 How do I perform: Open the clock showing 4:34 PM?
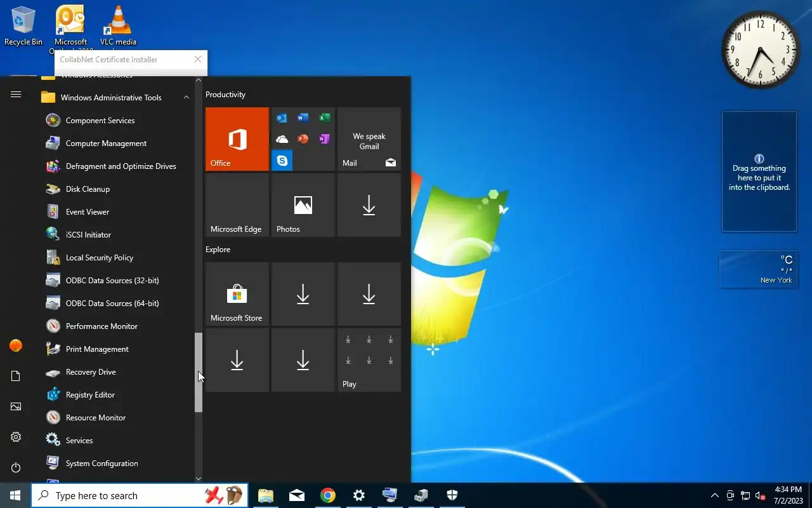click(x=788, y=495)
